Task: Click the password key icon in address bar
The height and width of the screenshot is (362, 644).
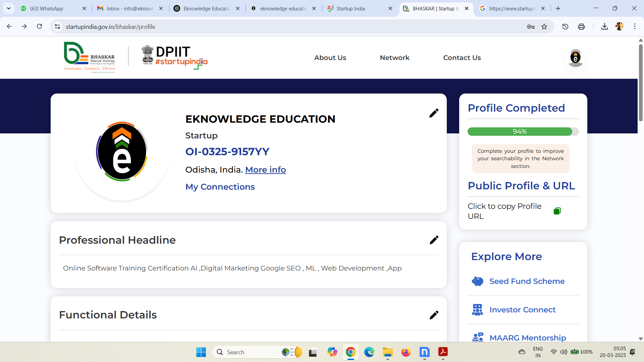Action: point(530,27)
